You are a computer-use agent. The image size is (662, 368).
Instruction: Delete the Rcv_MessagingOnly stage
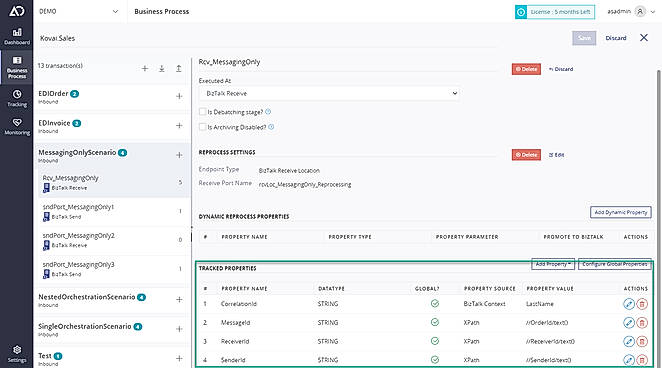[x=526, y=69]
